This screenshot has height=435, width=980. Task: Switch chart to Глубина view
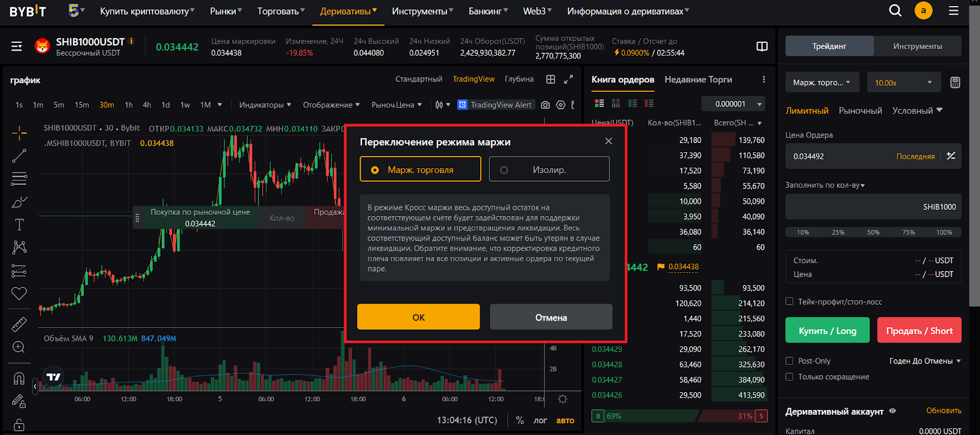click(519, 79)
